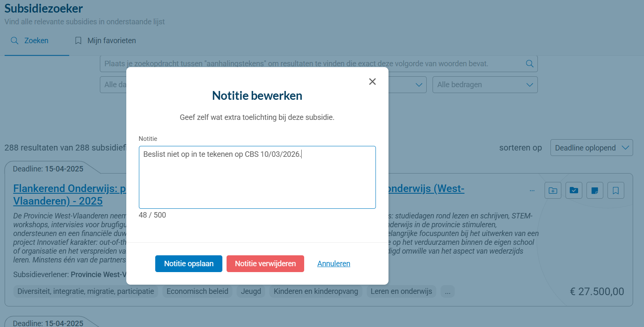
Task: Click the folder-with-checkmark icon
Action: pos(574,190)
